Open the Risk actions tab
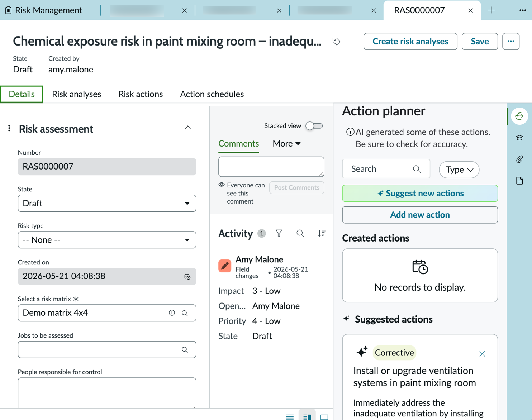Viewport: 532px width, 420px height. click(141, 94)
